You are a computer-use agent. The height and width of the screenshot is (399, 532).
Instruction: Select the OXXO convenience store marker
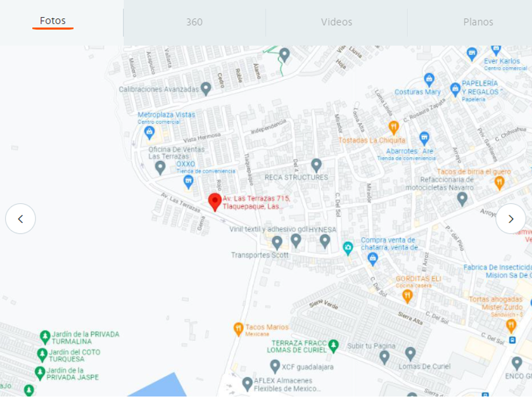[x=188, y=182]
